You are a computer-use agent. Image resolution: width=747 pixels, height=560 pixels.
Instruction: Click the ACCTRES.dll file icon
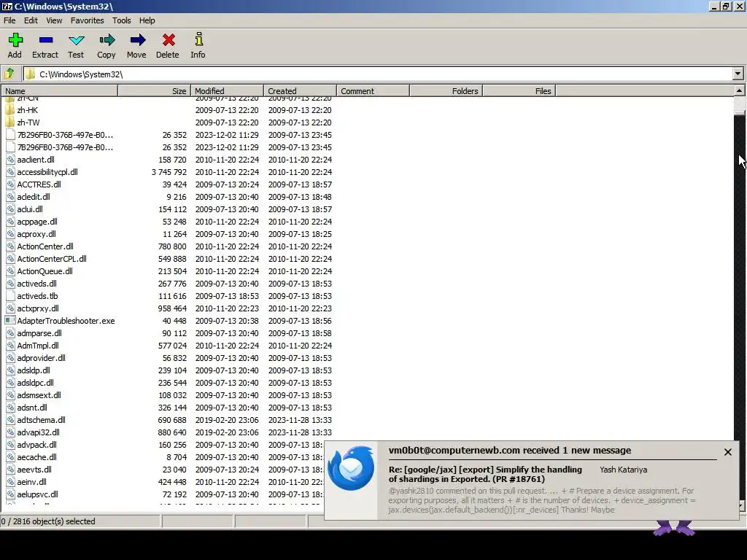pos(10,184)
